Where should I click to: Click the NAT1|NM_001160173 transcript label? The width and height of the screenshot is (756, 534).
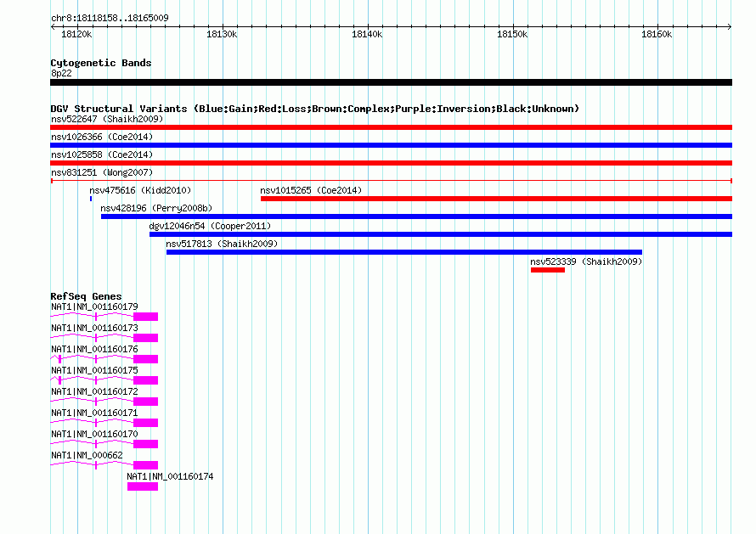94,328
